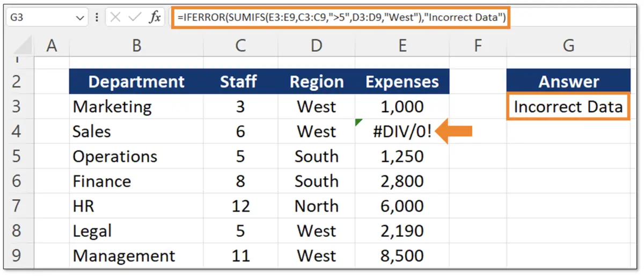
Task: Select staff cell with value 8
Action: click(240, 181)
